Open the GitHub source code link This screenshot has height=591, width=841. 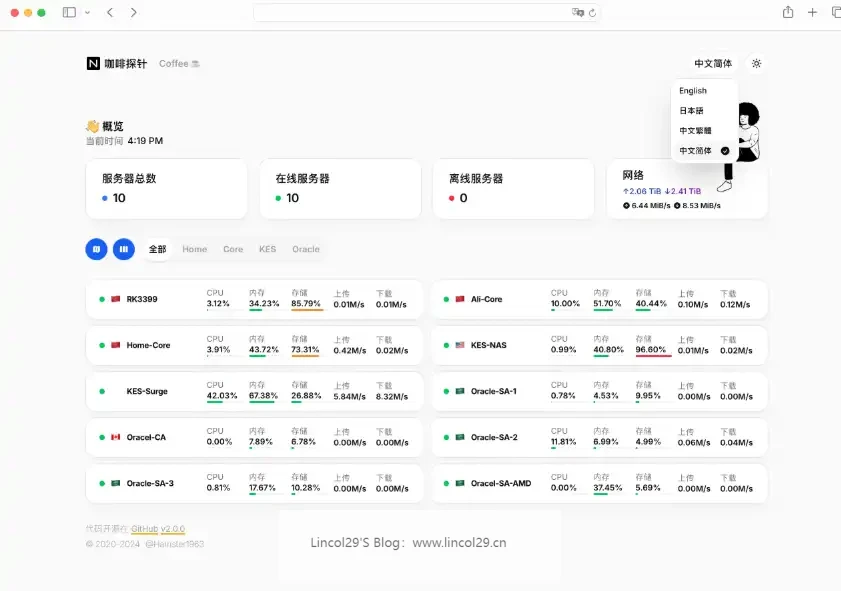(144, 528)
